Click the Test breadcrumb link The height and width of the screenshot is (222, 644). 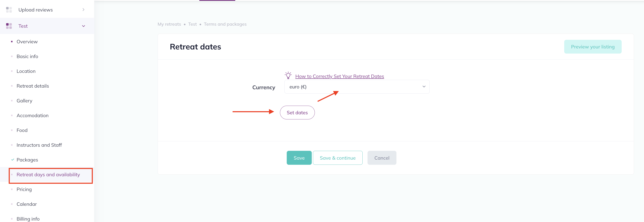tap(192, 24)
